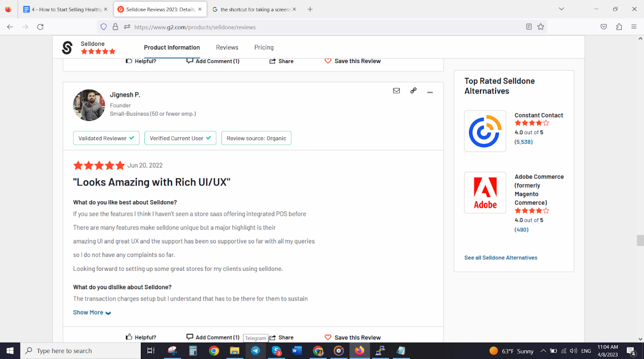Click the page vertical scrollbar thumb

tap(640, 240)
